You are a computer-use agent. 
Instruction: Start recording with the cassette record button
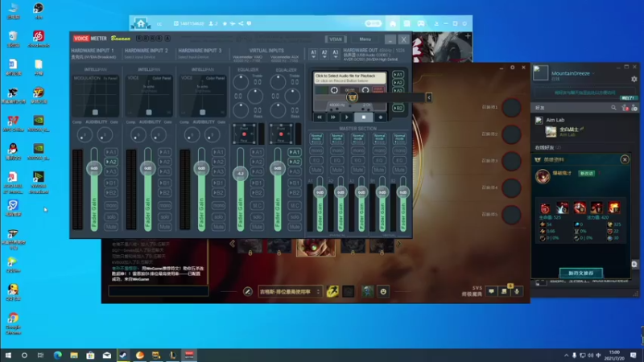[x=380, y=117]
